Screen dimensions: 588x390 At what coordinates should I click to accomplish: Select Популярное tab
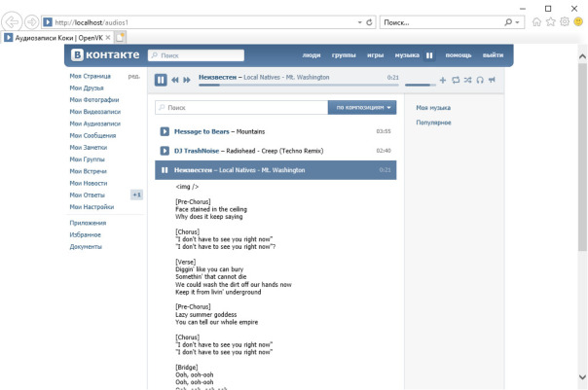point(433,123)
